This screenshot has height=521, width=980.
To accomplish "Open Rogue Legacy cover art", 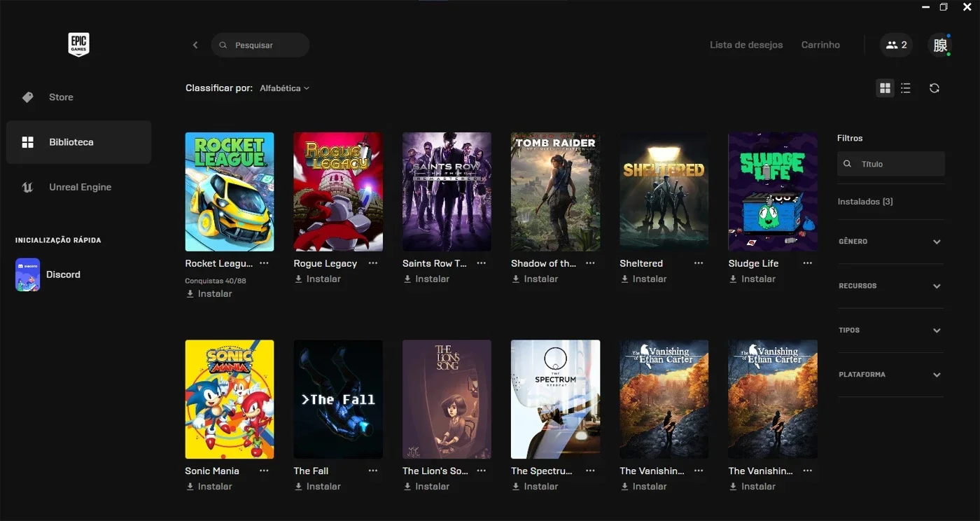I will pyautogui.click(x=338, y=192).
